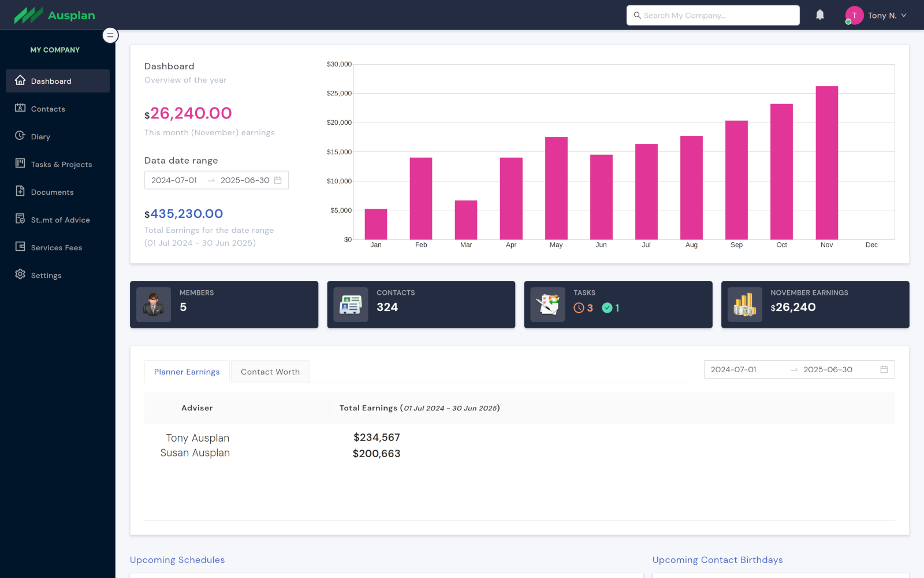Click the Ausplan logo

coord(55,16)
